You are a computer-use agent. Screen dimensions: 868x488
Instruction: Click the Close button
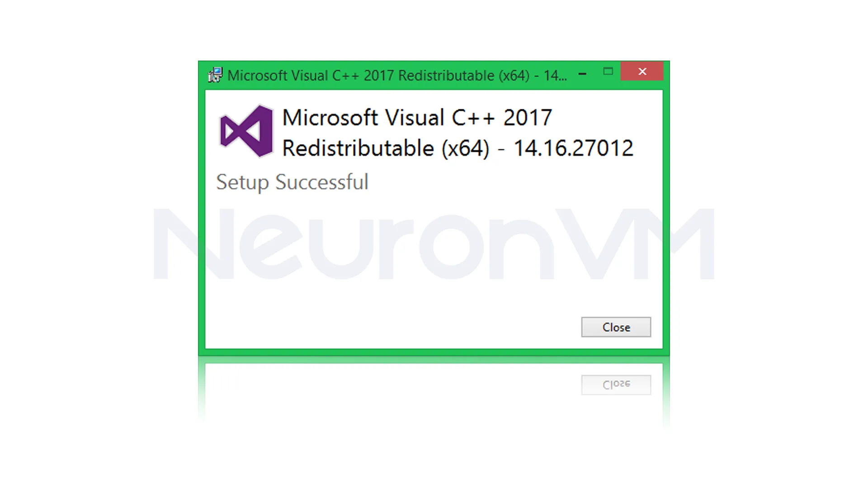tap(616, 327)
